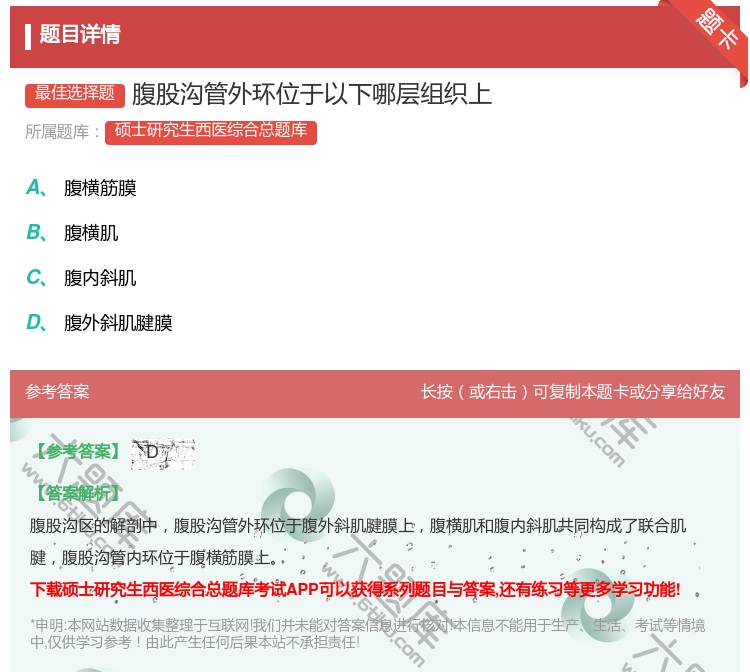Choose the answer text 腹横筋膜
Screen dimensions: 750x672
coord(100,188)
